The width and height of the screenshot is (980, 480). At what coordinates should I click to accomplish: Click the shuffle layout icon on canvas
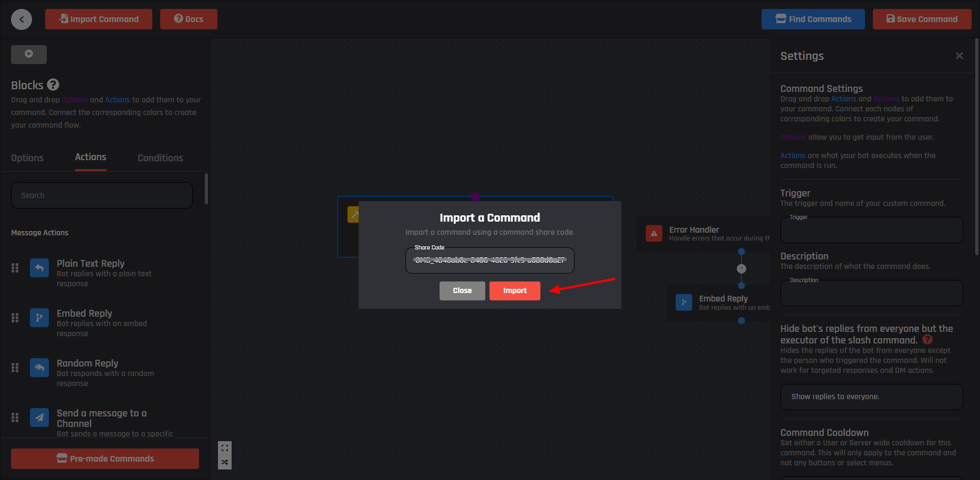[225, 462]
